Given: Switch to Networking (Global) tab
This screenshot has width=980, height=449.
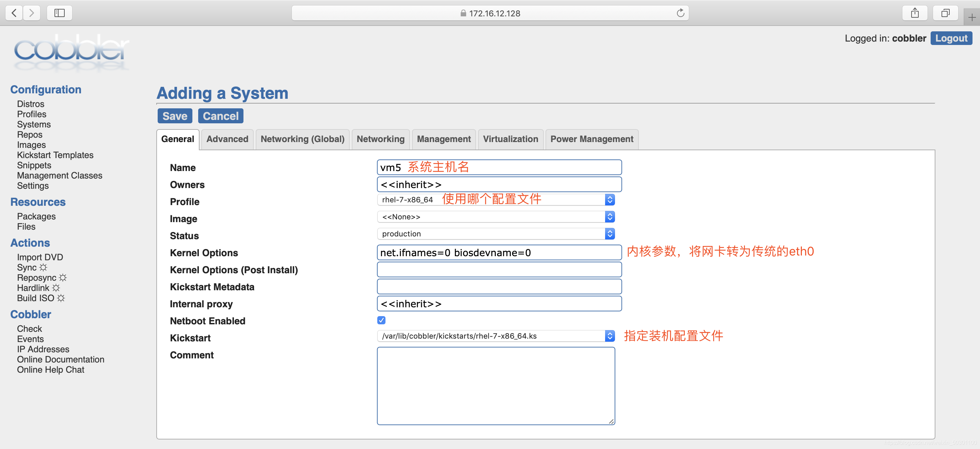Looking at the screenshot, I should pyautogui.click(x=302, y=139).
